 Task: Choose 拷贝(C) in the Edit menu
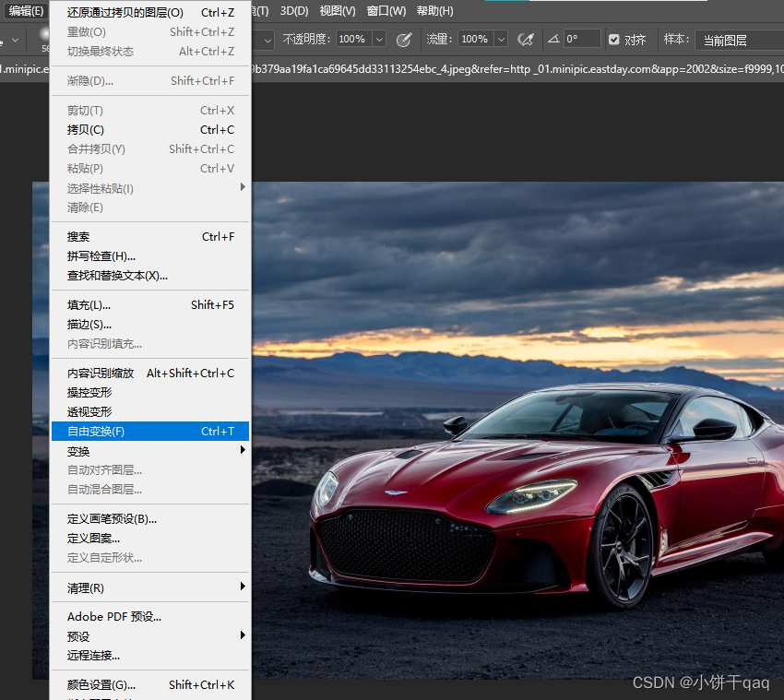tap(150, 129)
